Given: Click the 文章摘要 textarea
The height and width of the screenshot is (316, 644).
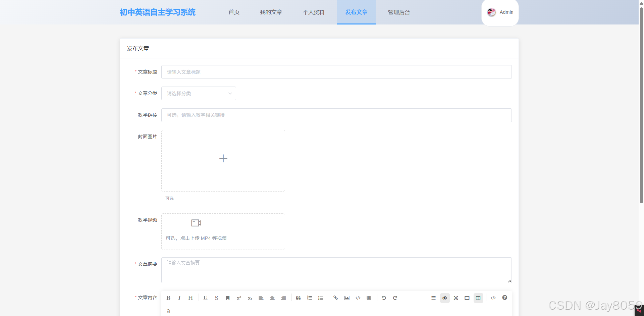Looking at the screenshot, I should click(336, 270).
